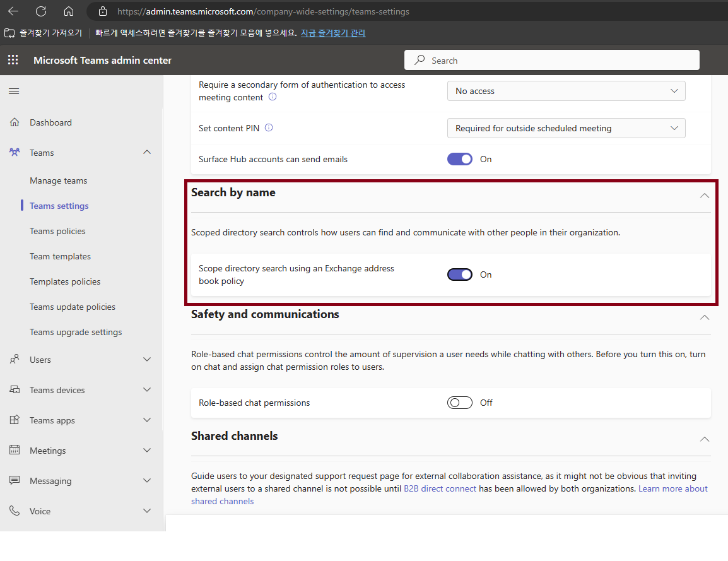Click the Teams devices icon
Screen dimensions: 728x561
click(15, 389)
